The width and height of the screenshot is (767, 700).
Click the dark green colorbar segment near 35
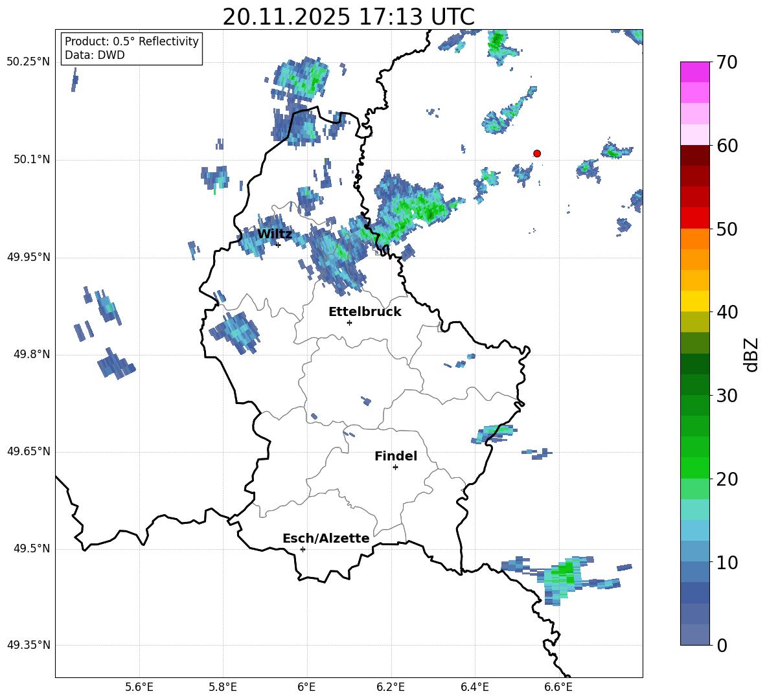694,364
